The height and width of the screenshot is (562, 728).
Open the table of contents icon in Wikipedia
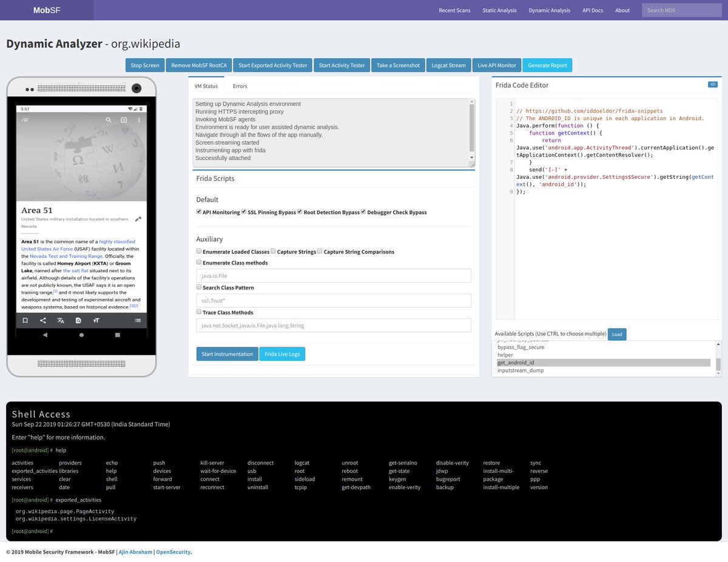(138, 321)
